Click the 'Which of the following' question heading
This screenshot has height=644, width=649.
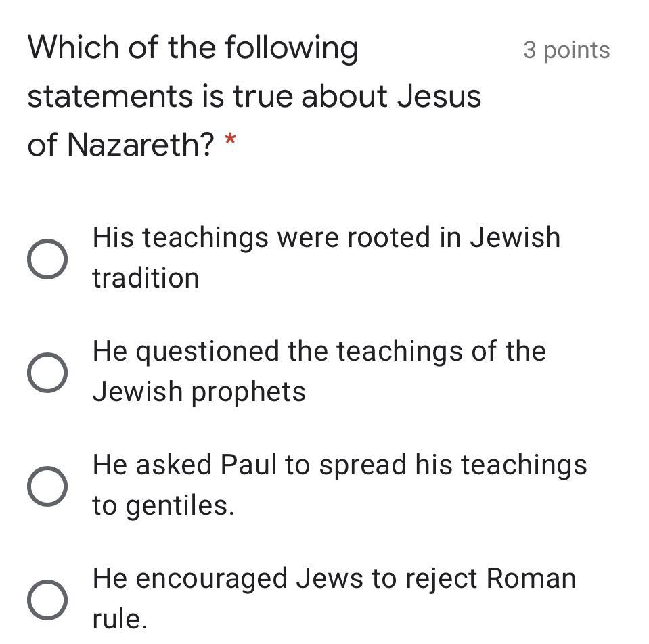pyautogui.click(x=193, y=48)
